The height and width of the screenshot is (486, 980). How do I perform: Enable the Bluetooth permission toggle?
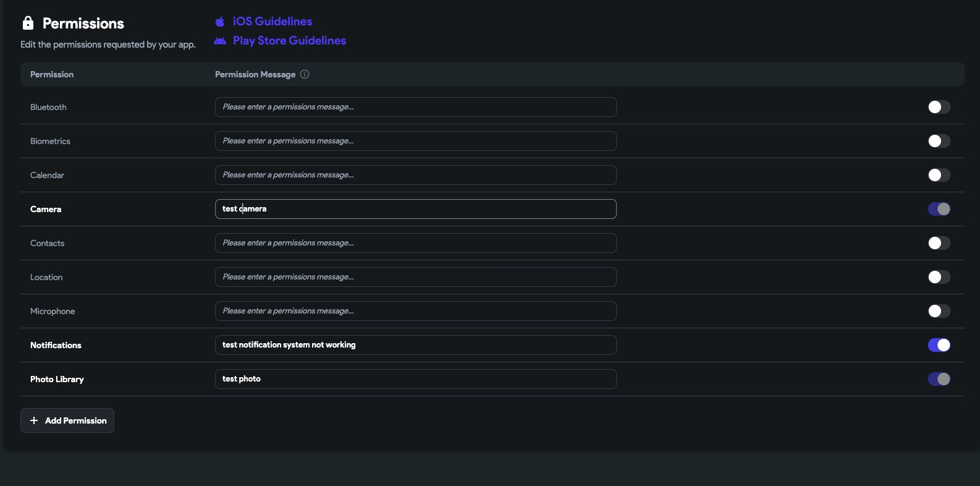(x=939, y=107)
